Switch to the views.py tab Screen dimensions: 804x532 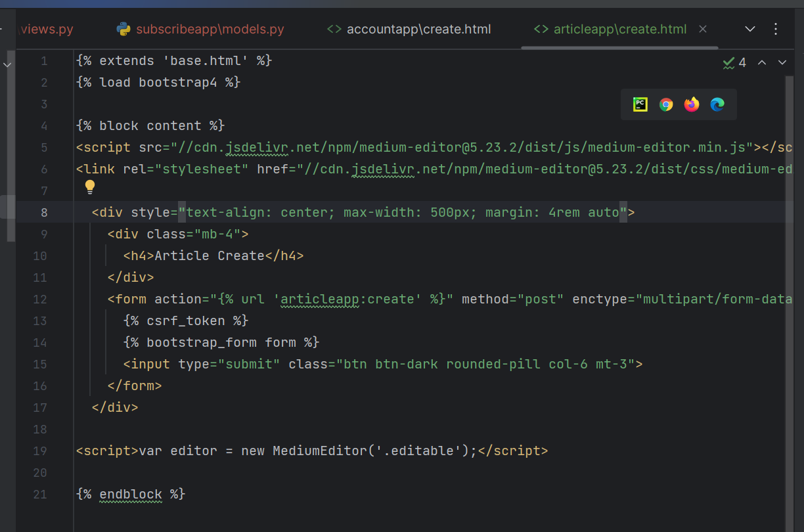click(46, 29)
